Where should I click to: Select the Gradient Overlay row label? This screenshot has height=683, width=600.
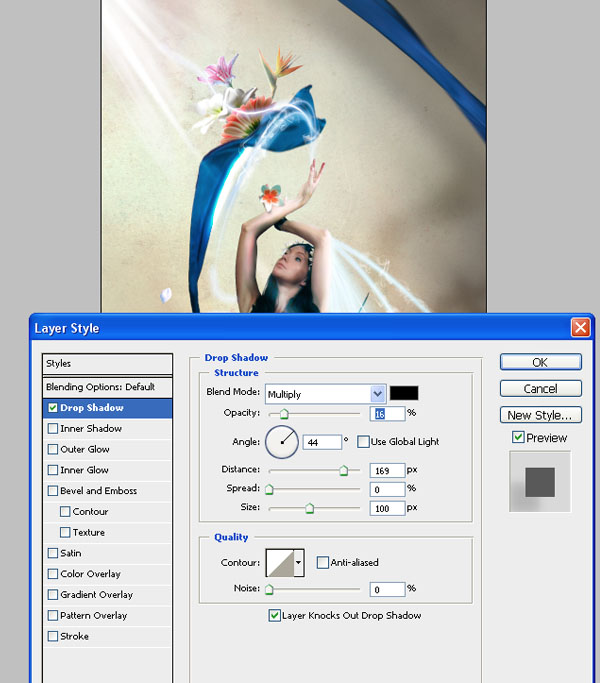pyautogui.click(x=97, y=595)
